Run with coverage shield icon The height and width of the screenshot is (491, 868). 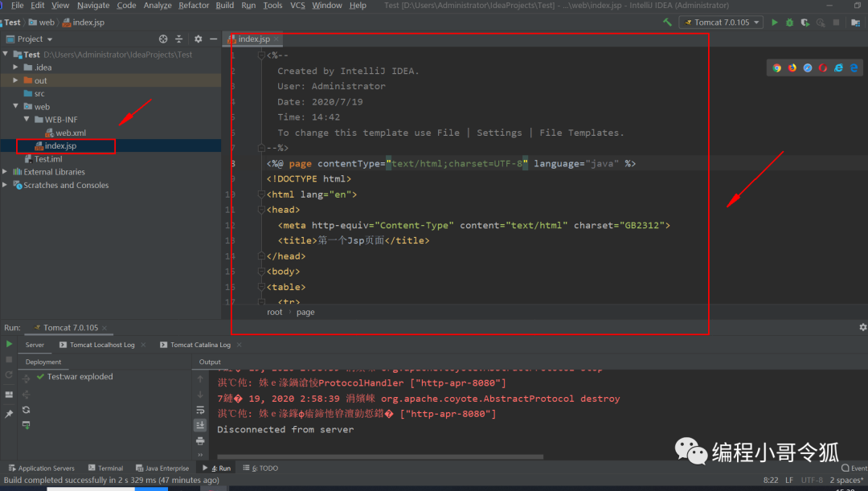805,23
